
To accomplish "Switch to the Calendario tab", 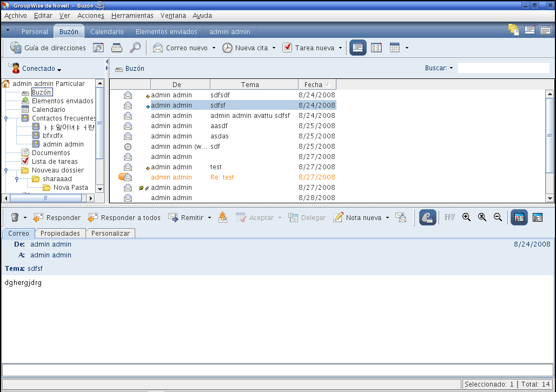I will pyautogui.click(x=107, y=31).
